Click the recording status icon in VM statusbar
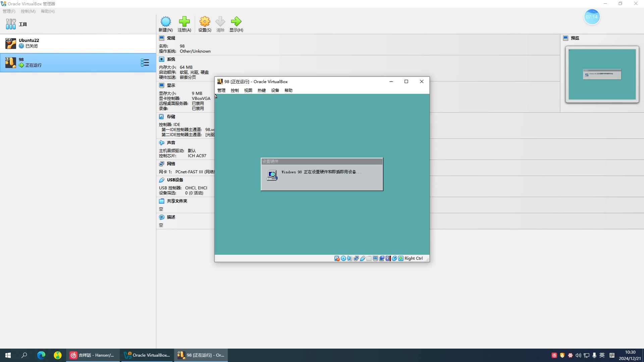The height and width of the screenshot is (362, 644). coord(382,258)
